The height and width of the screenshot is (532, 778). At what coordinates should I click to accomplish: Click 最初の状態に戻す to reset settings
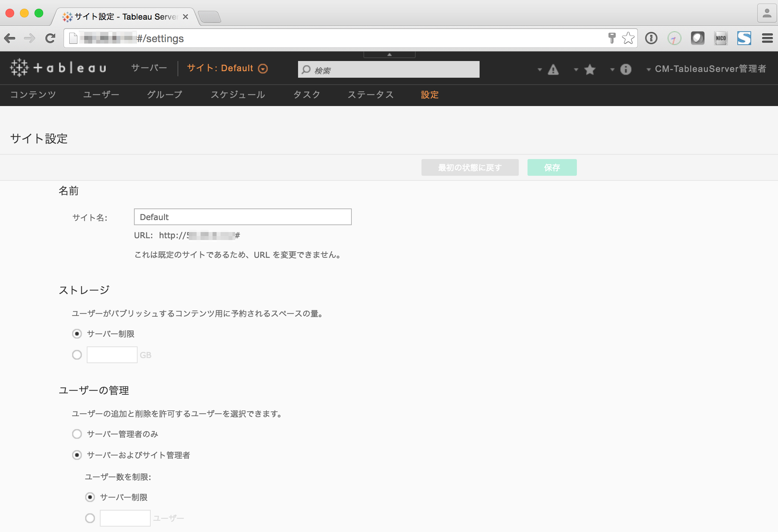point(469,167)
